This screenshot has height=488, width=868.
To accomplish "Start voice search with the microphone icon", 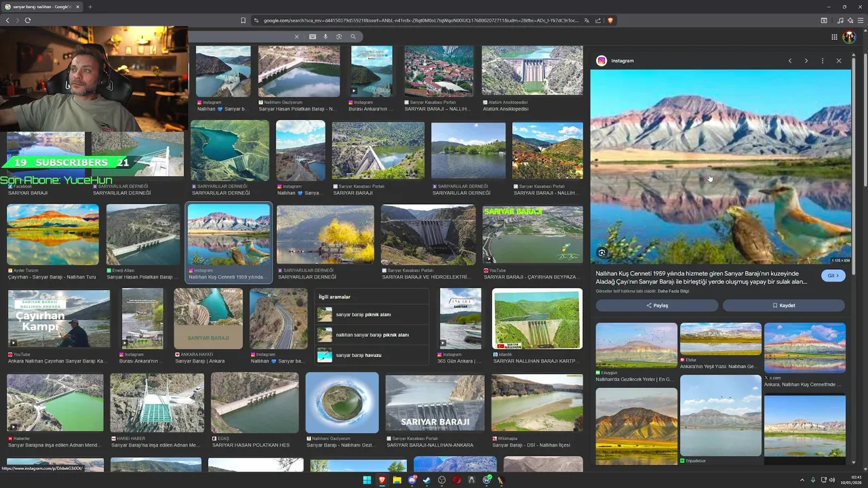I will [x=325, y=37].
